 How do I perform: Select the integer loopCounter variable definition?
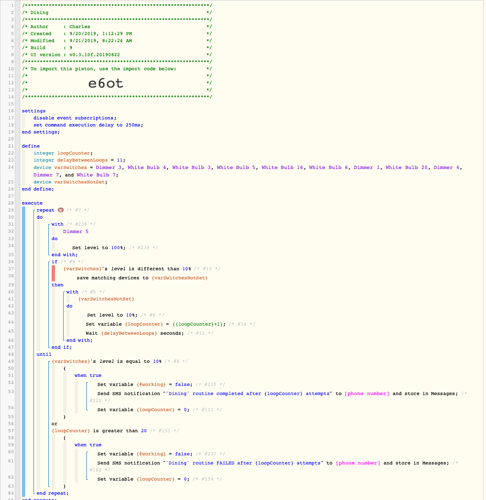coord(63,153)
